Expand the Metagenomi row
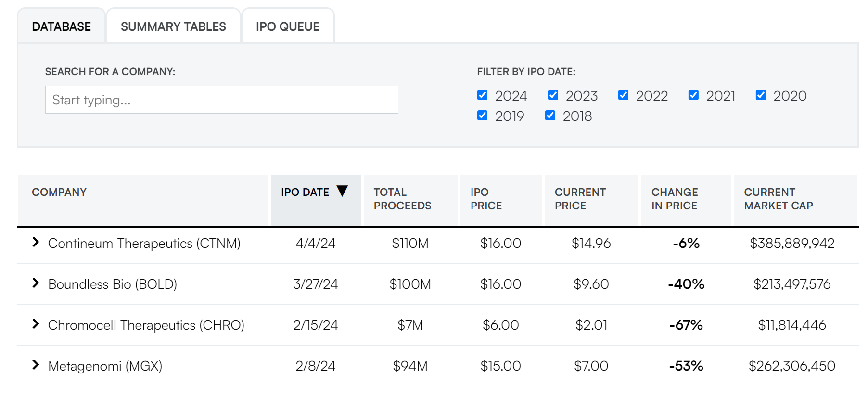Viewport: 868px width, 399px height. [x=36, y=365]
